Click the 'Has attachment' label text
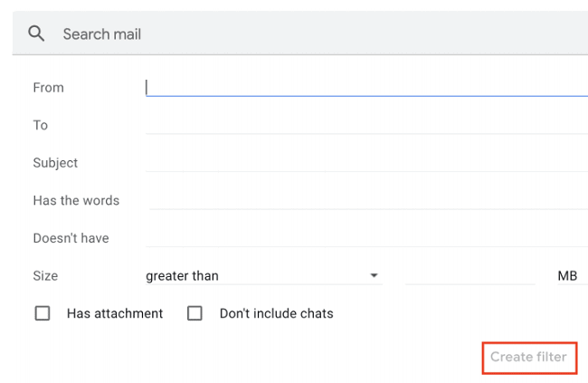 click(115, 313)
